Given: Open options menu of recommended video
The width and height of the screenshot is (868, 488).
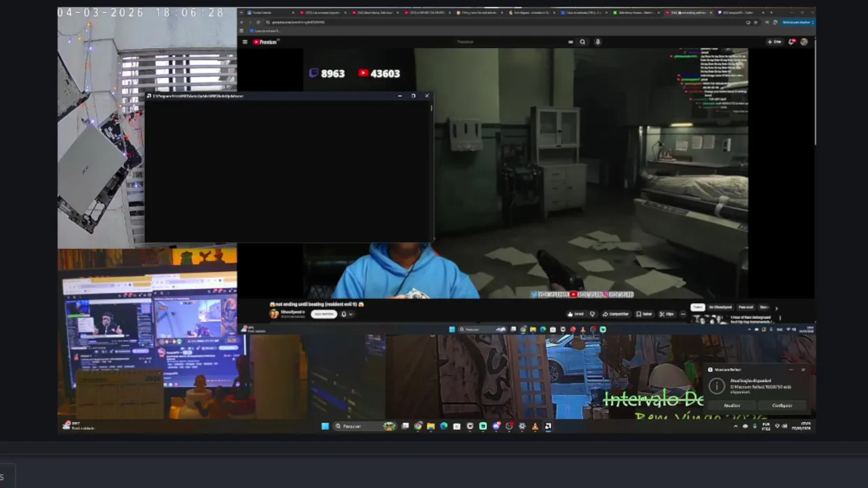Looking at the screenshot, I should pyautogui.click(x=780, y=318).
